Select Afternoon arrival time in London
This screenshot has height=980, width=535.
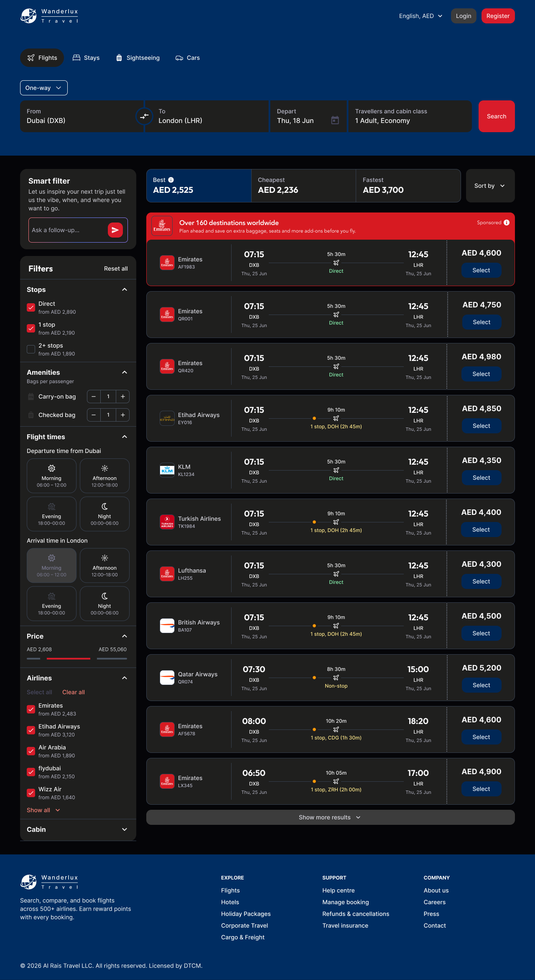point(104,565)
